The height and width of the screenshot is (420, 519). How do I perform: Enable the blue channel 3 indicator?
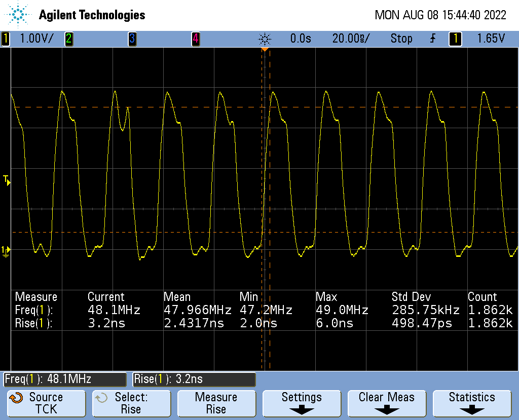point(132,39)
